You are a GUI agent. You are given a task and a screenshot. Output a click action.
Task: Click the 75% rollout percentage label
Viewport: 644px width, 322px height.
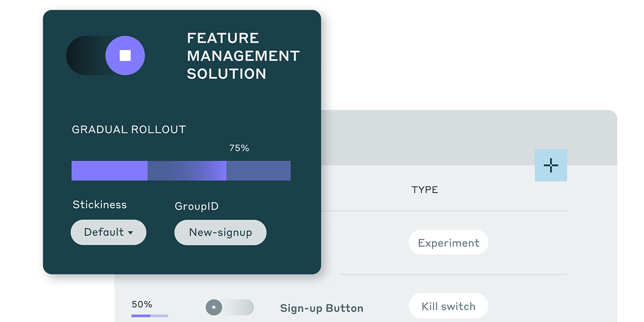[239, 148]
